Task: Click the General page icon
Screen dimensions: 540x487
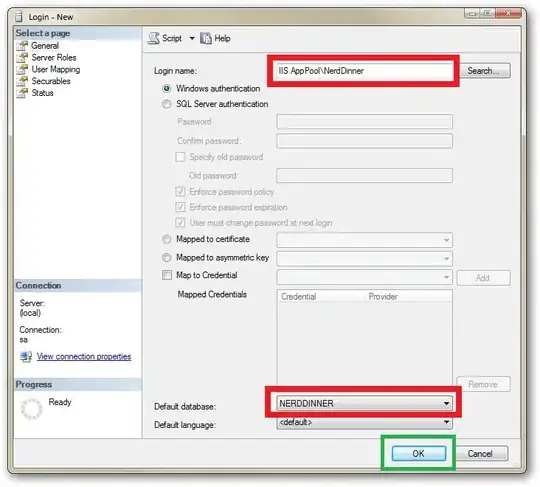Action: (x=22, y=45)
